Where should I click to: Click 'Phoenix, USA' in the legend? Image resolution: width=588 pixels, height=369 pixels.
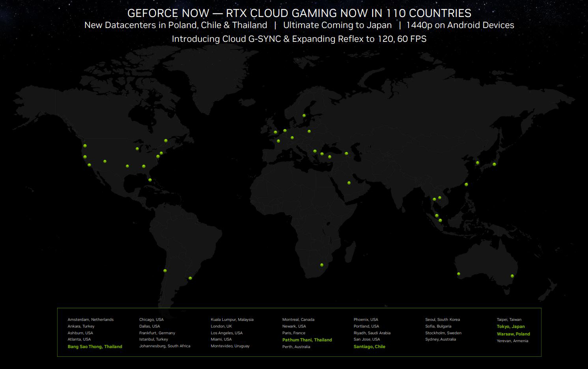click(x=366, y=320)
